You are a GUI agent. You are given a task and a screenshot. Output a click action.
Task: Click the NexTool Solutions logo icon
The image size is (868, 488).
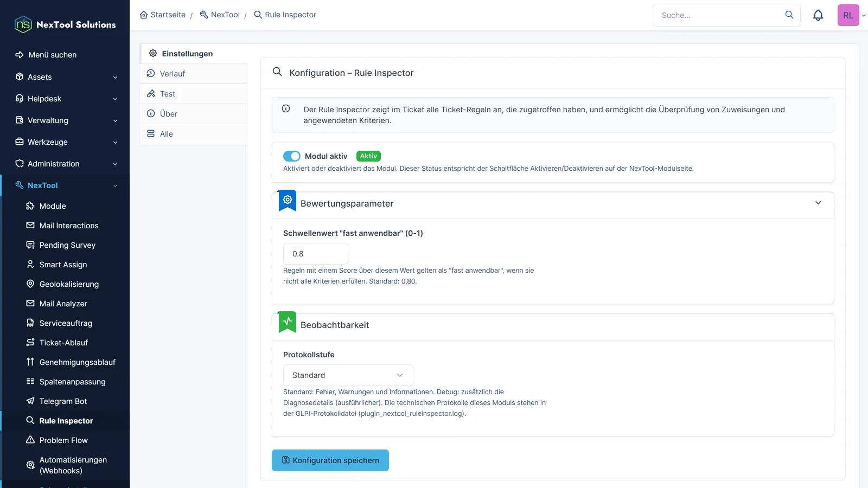point(23,24)
